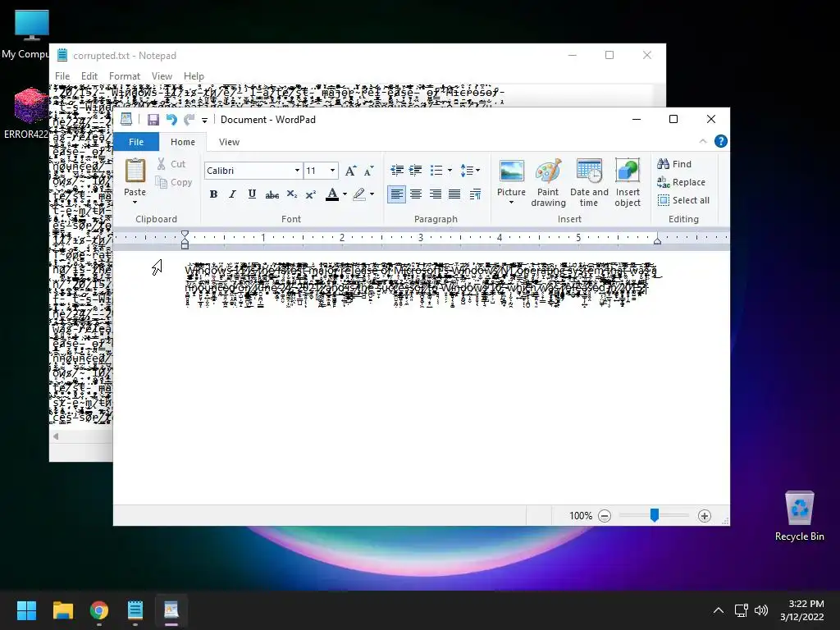Open Notepad's File menu
Image resolution: width=840 pixels, height=630 pixels.
[62, 76]
